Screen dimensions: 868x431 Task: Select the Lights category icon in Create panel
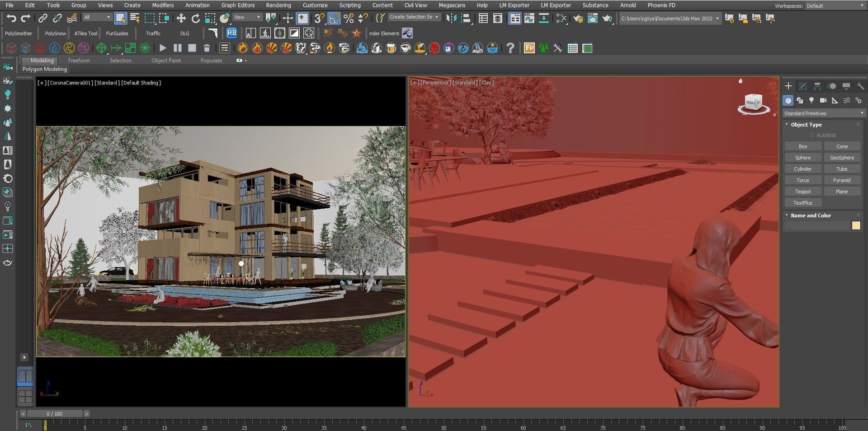coord(811,100)
